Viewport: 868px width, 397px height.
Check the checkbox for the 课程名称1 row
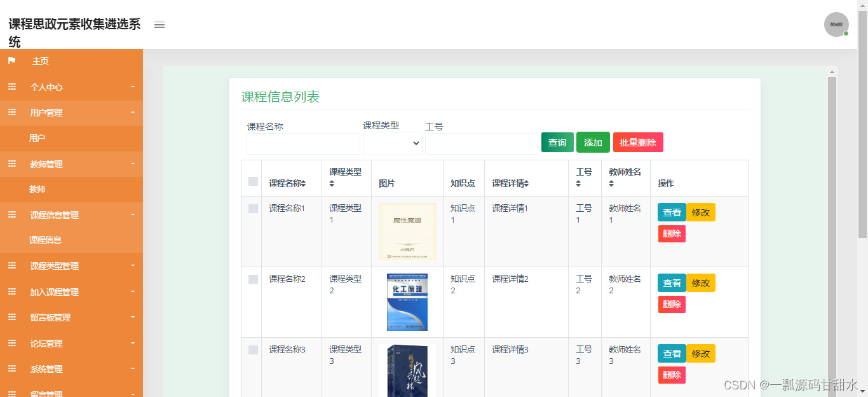tap(252, 208)
